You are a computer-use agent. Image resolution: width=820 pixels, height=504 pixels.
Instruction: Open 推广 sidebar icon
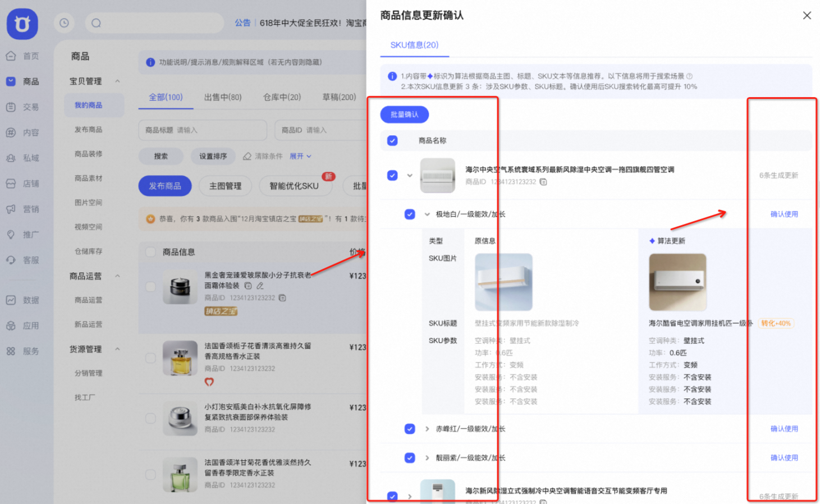11,235
